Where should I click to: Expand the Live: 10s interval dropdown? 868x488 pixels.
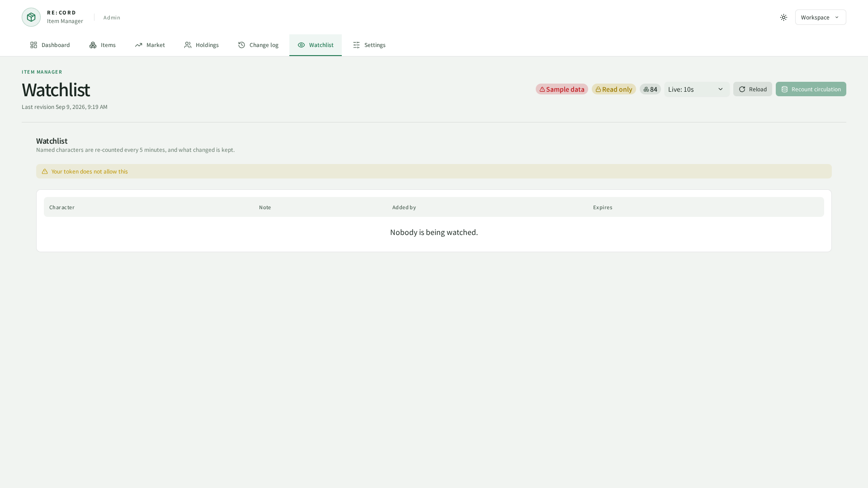[x=697, y=89]
